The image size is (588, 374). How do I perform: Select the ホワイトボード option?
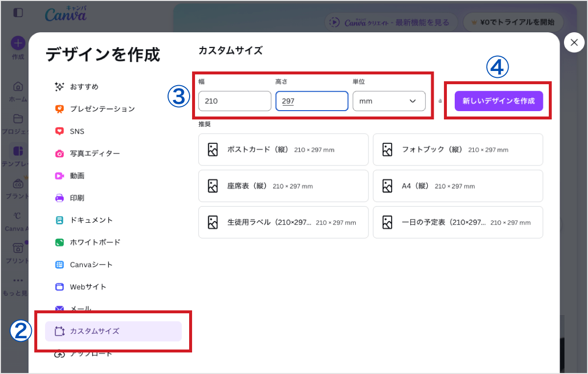pos(95,242)
